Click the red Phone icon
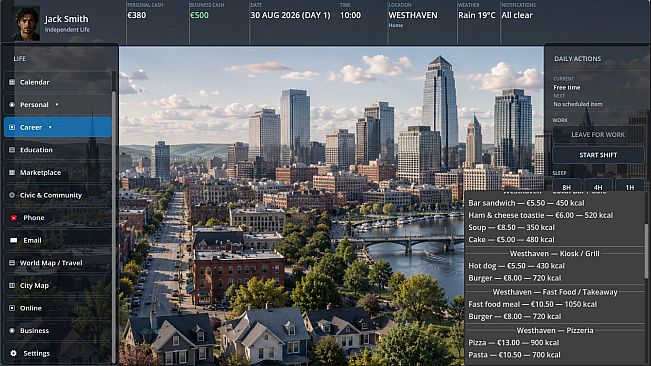Screen dimensions: 651x366 [13, 217]
